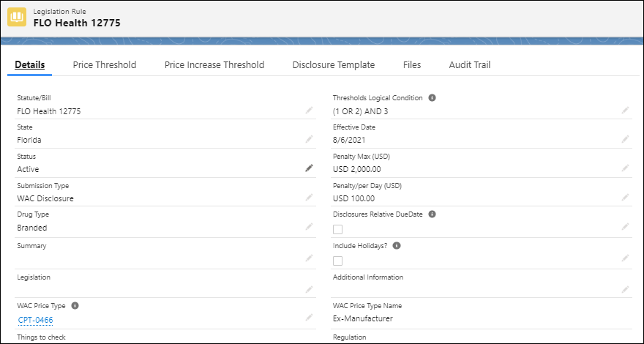Show info for Include Holidays

[397, 245]
